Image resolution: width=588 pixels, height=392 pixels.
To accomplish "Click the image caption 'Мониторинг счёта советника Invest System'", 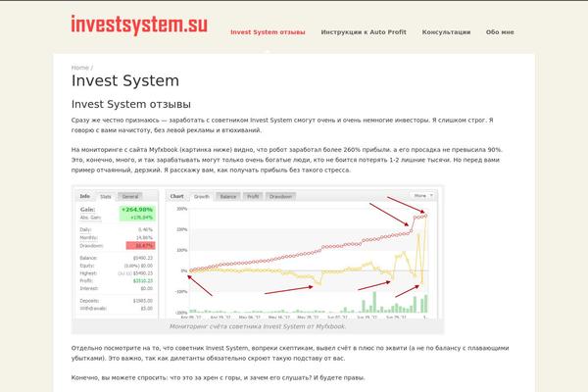I will click(x=257, y=326).
